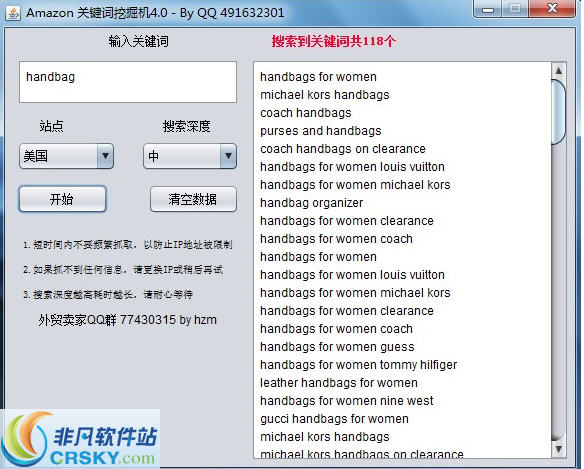Click the 清空数据 button

[193, 199]
